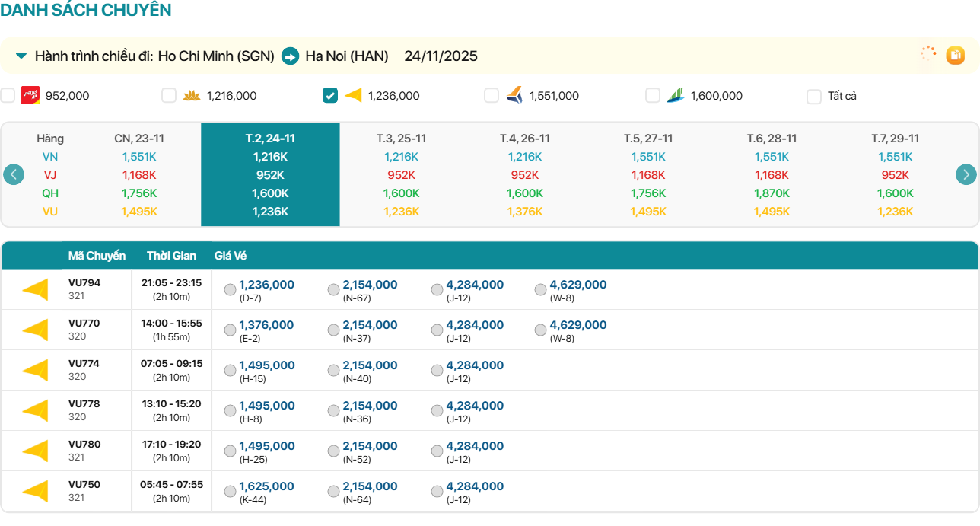The image size is (980, 526).
Task: Switch to the T.3, 25-11 date column
Action: tap(401, 139)
